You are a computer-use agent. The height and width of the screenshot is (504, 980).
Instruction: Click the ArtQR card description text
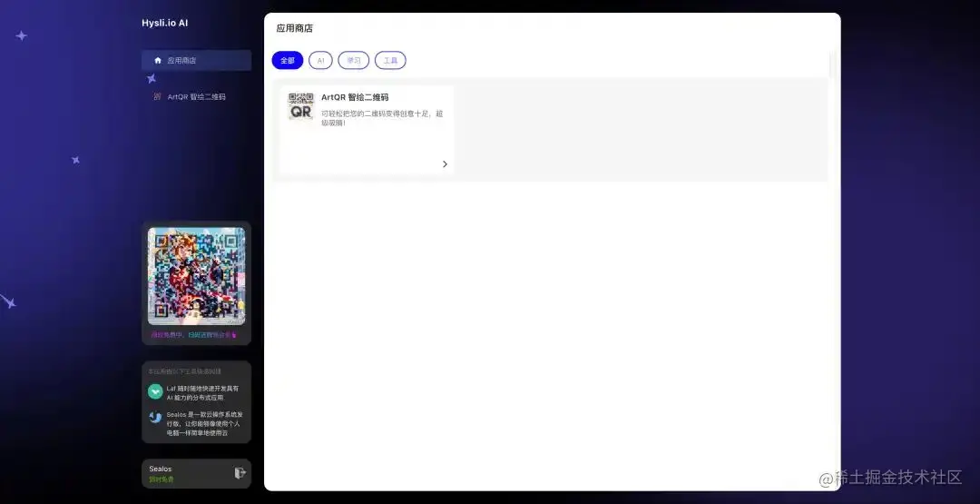click(x=382, y=118)
